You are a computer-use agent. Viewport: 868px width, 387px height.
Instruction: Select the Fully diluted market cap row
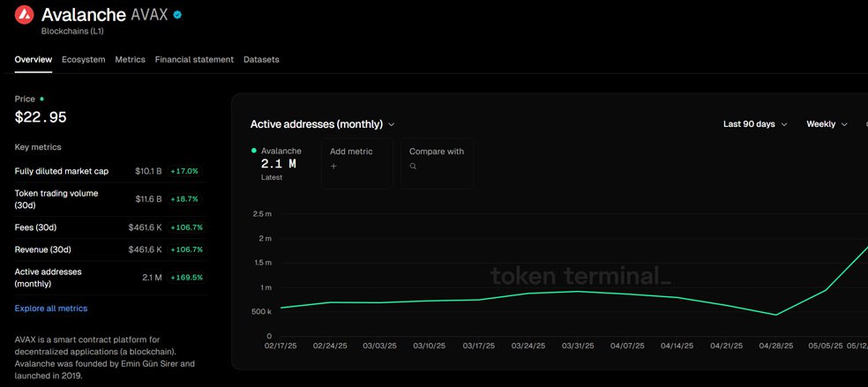click(x=109, y=171)
